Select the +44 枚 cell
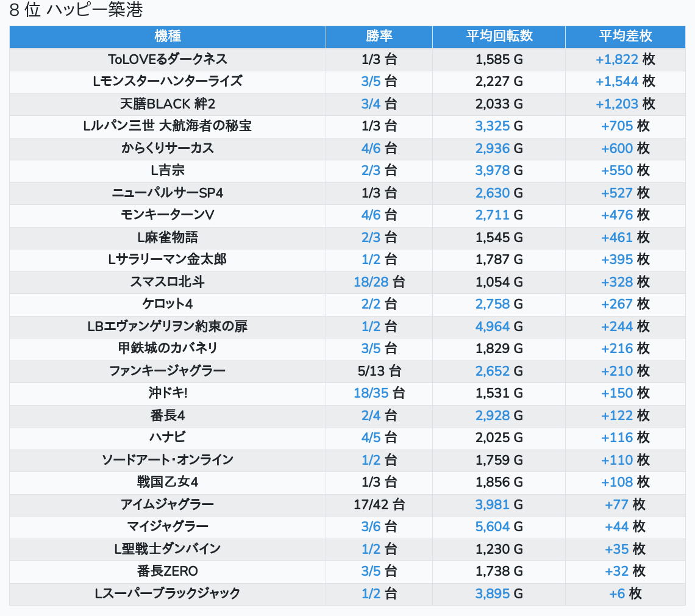The height and width of the screenshot is (616, 695). pyautogui.click(x=625, y=527)
